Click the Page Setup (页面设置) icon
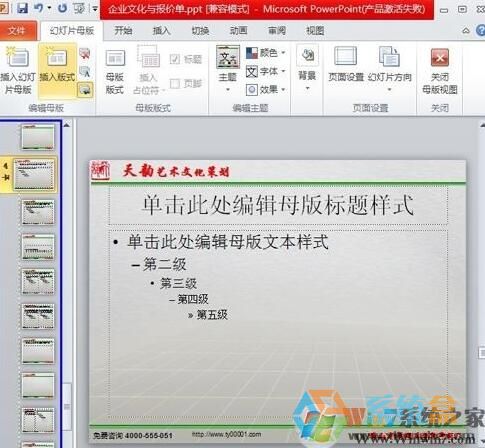 [x=346, y=64]
